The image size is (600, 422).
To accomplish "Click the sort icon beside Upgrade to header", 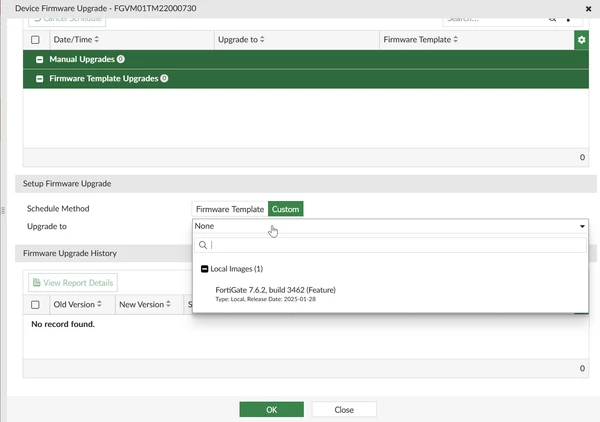I will [x=265, y=40].
